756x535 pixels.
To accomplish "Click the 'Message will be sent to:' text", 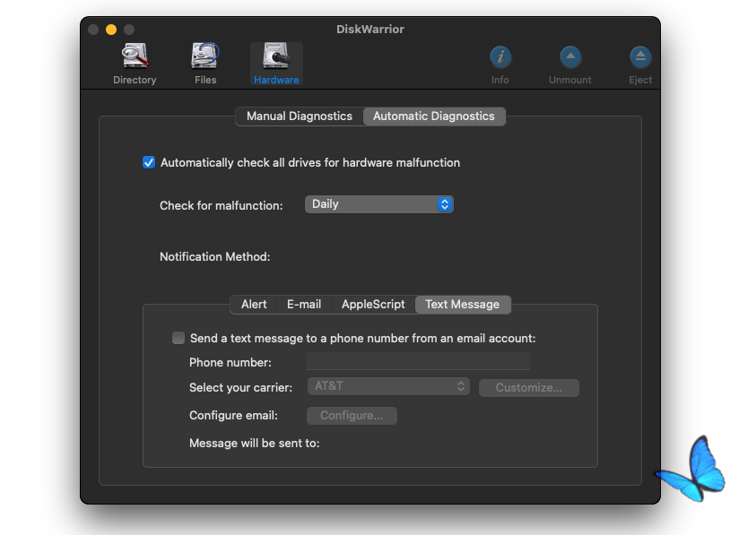I will [x=255, y=443].
